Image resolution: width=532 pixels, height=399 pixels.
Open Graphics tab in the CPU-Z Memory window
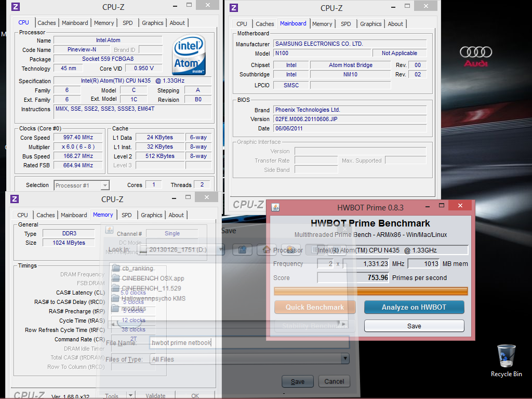click(151, 215)
